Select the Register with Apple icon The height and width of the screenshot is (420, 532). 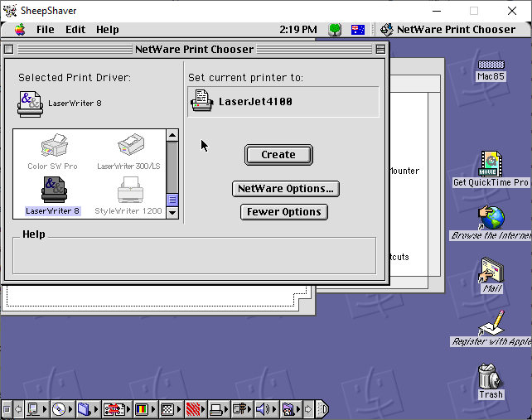point(491,328)
